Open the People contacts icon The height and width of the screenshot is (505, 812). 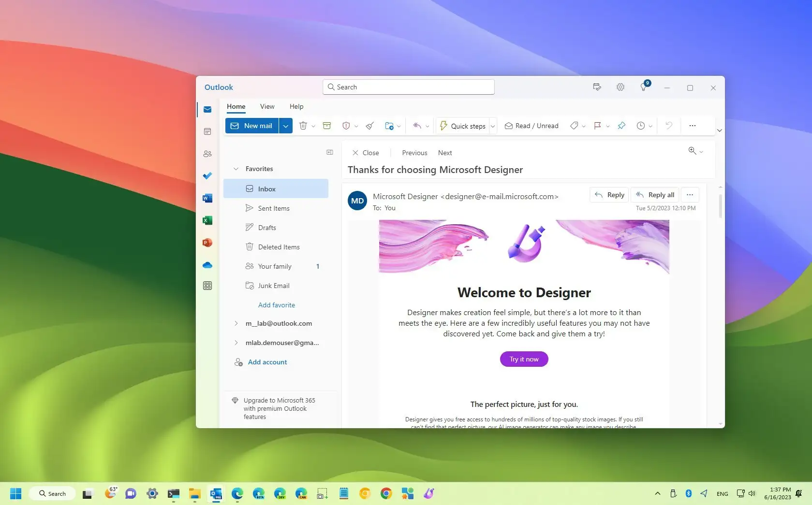207,154
